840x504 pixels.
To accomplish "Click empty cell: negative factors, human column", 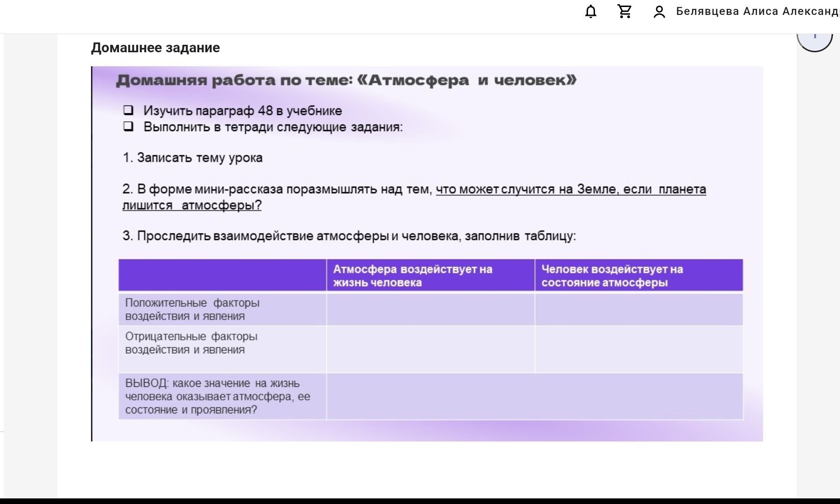I will [x=639, y=349].
